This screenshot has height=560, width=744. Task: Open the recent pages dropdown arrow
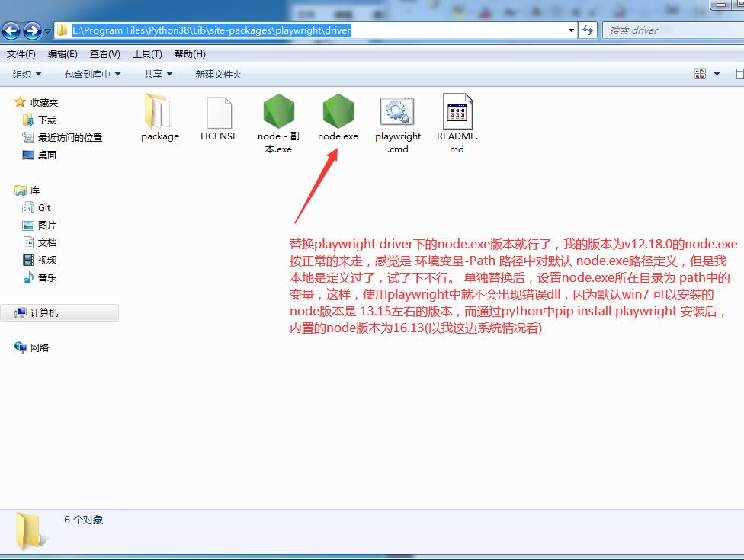(47, 31)
